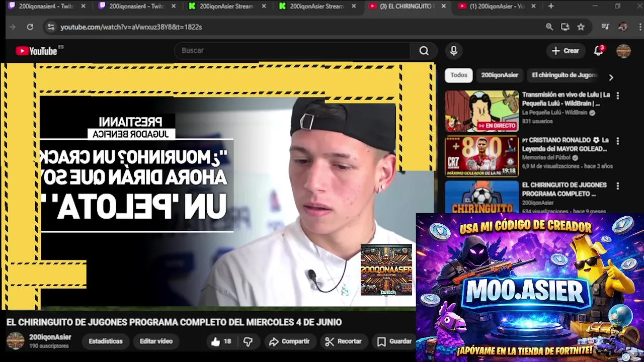Select the 'El chiringuito de Jugones' chip

(x=563, y=75)
